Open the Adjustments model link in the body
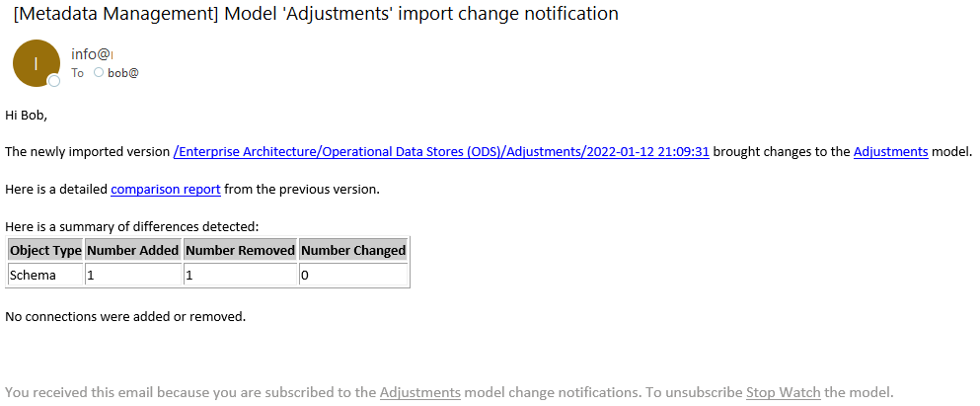 click(890, 152)
